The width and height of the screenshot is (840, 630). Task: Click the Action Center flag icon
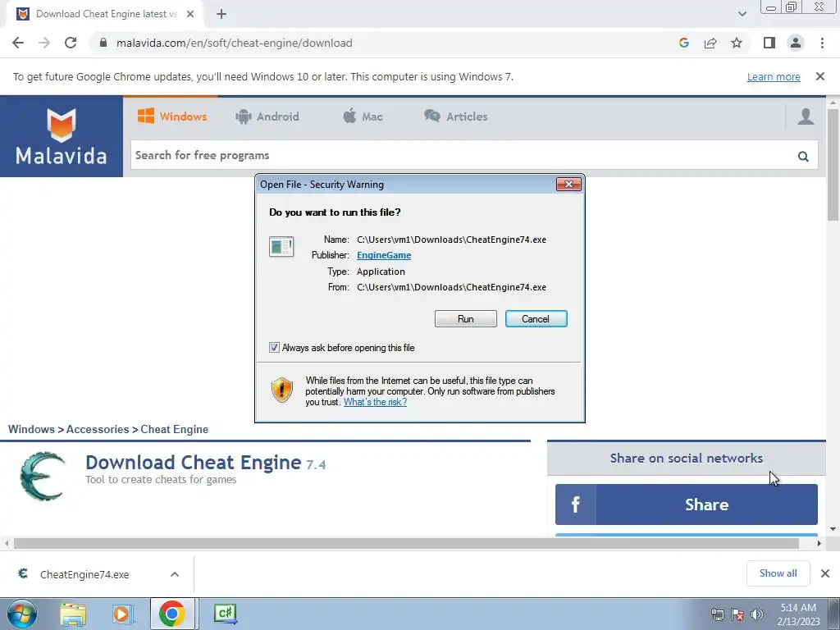pos(737,614)
